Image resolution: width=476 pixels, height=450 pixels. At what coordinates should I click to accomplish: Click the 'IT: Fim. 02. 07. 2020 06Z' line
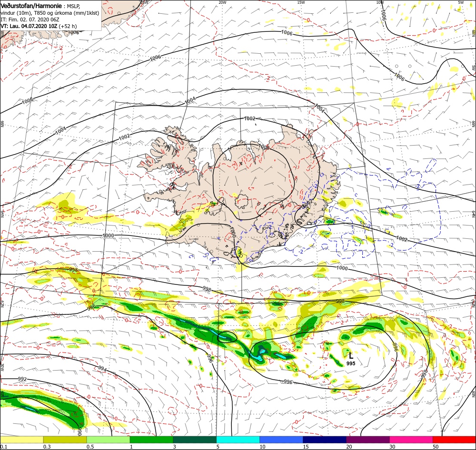click(30, 20)
